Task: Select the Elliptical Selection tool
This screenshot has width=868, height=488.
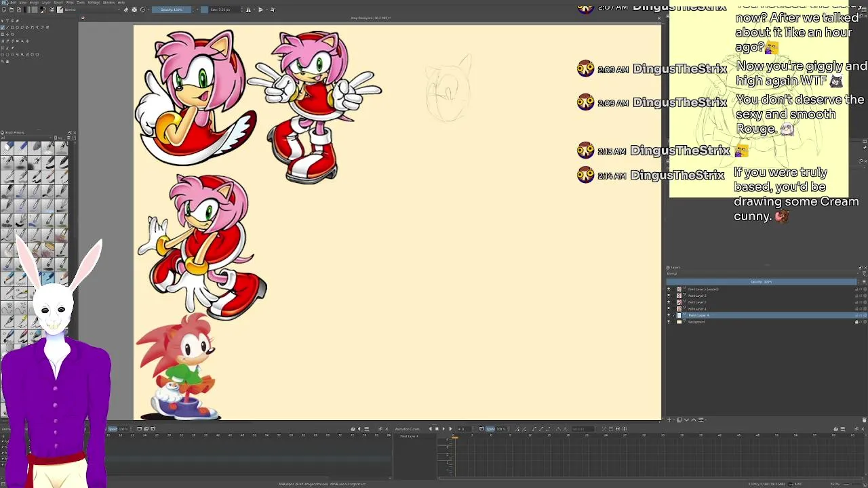Action: 7,55
